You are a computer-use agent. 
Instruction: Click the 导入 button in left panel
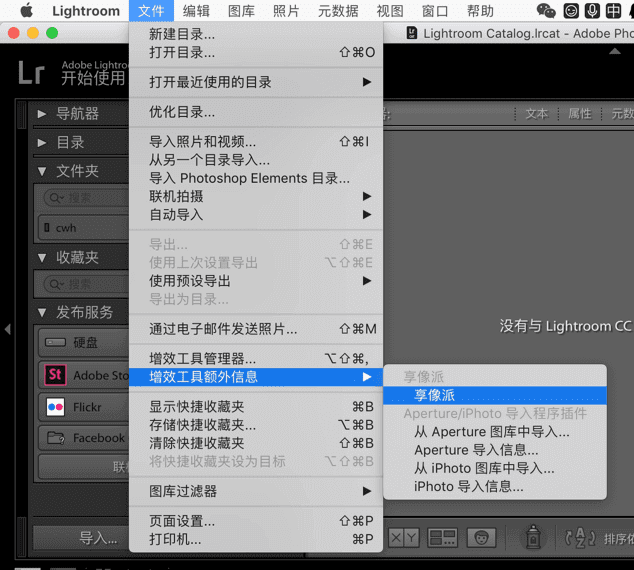tap(81, 538)
